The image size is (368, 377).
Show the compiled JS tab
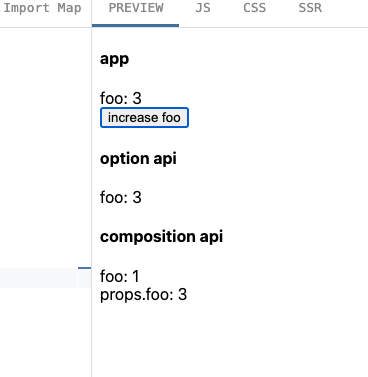pyautogui.click(x=203, y=8)
